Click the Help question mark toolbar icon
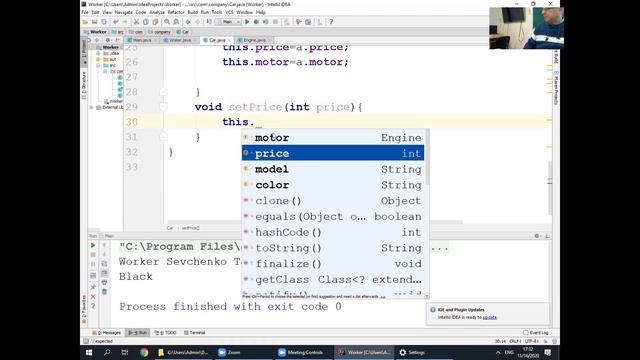The height and width of the screenshot is (360, 640). 331,22
